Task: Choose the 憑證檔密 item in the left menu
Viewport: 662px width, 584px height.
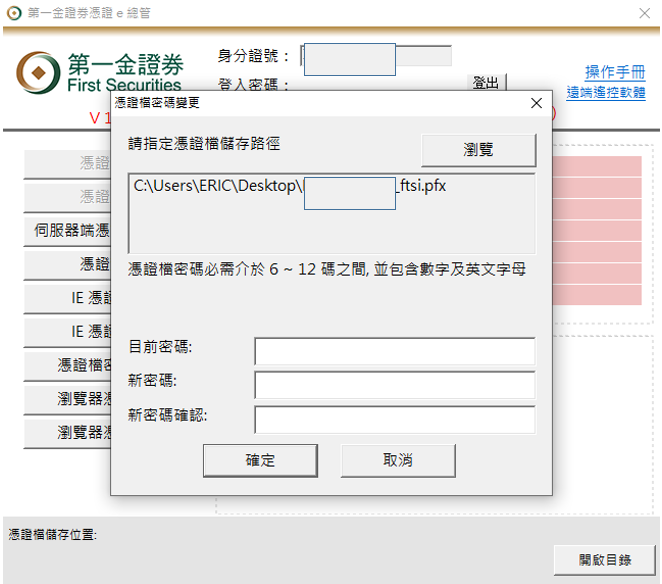Action: [x=72, y=365]
